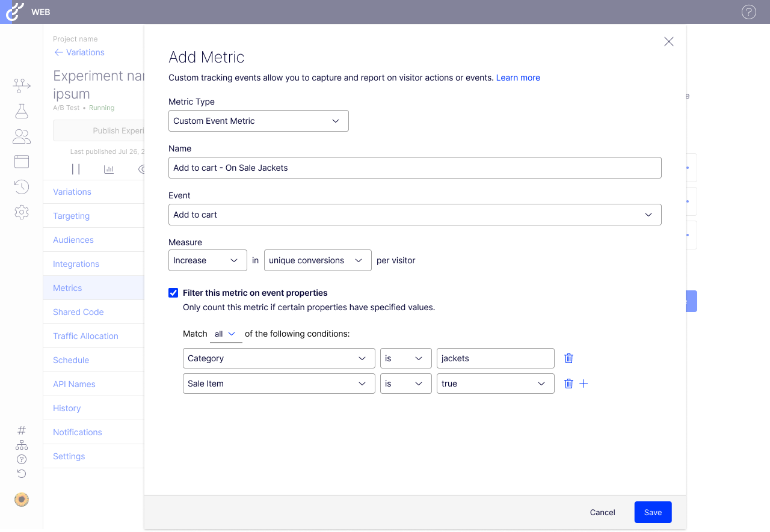The image size is (770, 532).
Task: Select the flask experiment icon in the sidebar
Action: pyautogui.click(x=22, y=111)
